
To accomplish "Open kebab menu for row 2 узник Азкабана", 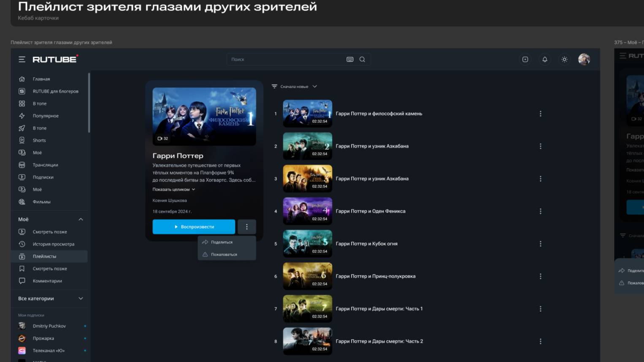I will click(540, 146).
